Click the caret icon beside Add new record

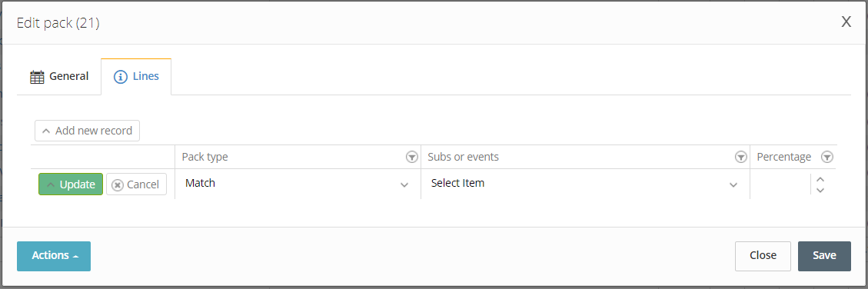tap(46, 131)
